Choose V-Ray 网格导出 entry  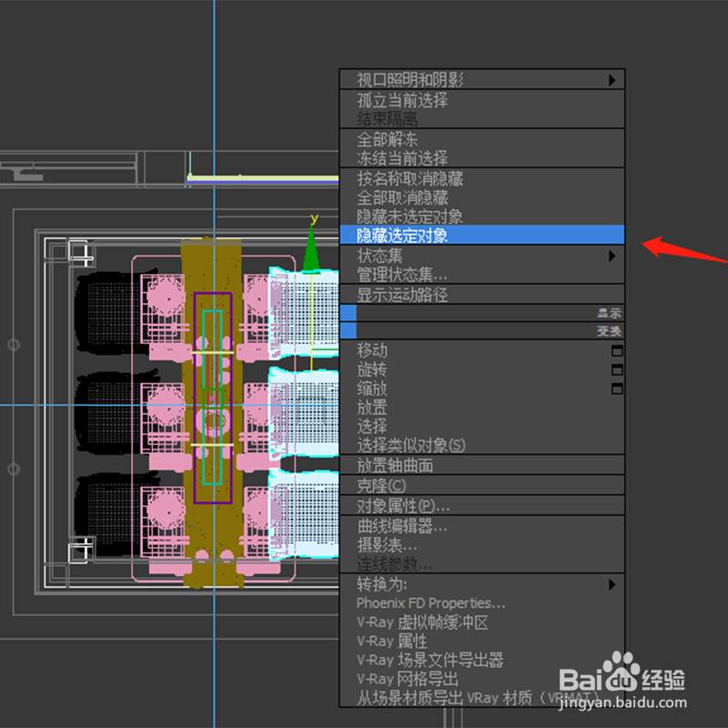pos(482,679)
